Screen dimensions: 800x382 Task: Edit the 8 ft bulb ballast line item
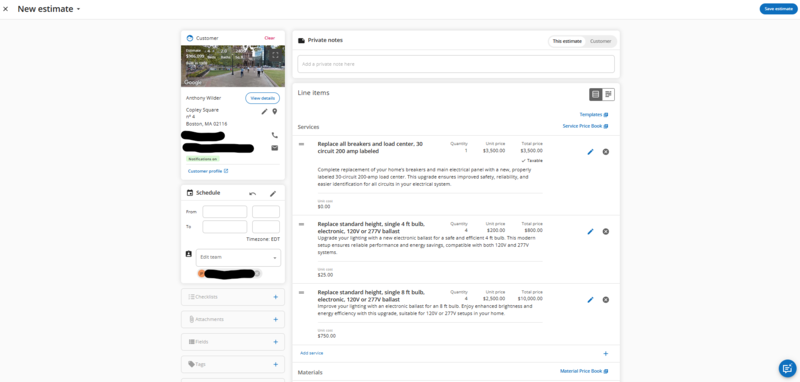[590, 300]
